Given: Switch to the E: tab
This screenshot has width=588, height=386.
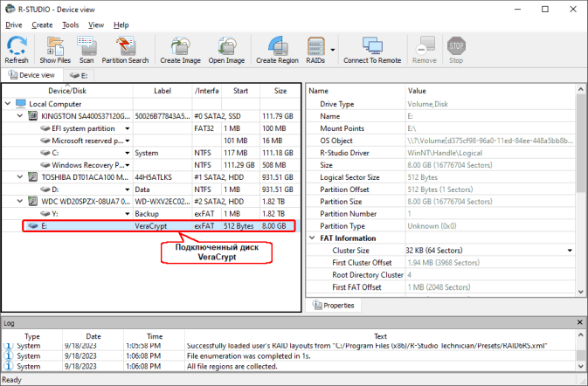Looking at the screenshot, I should 79,75.
